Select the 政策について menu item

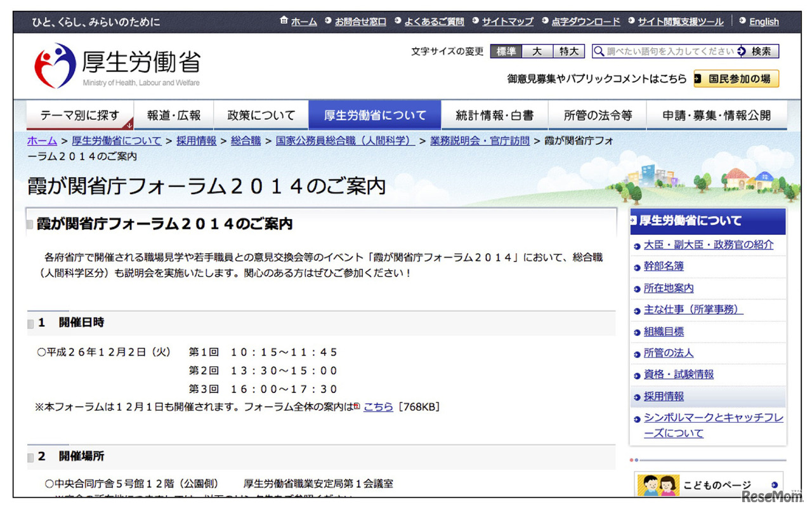(261, 114)
